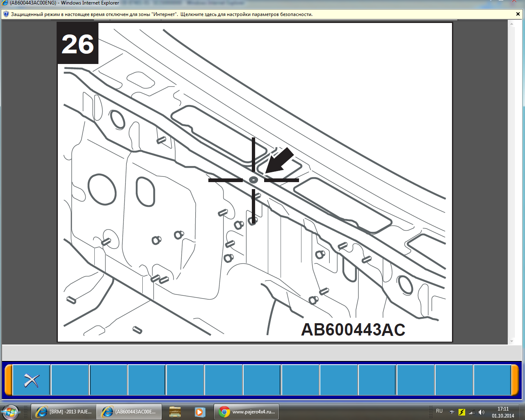Screen dimensions: 525x420
Task: Click the crossed-tools icon in the blue toolbar
Action: pos(32,380)
